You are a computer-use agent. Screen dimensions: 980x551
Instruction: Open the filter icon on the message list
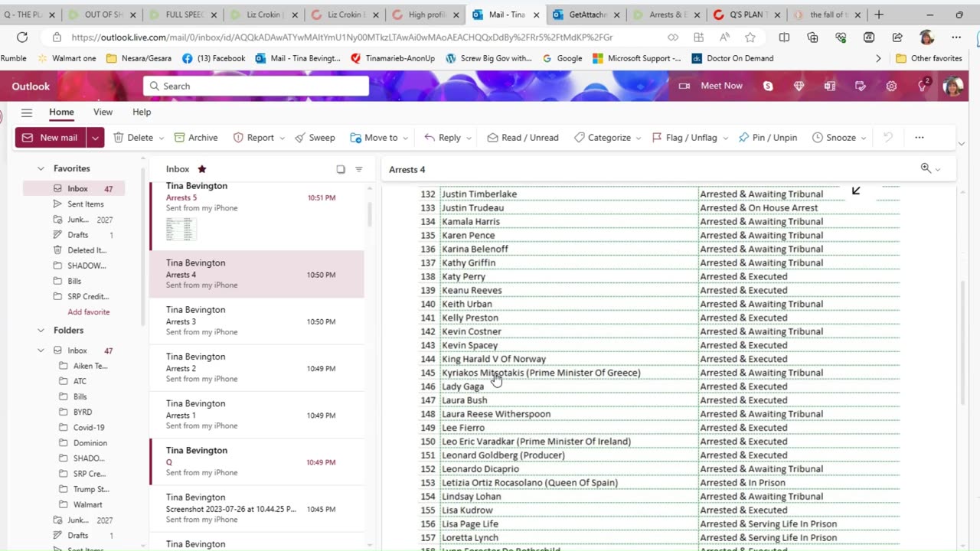click(359, 169)
